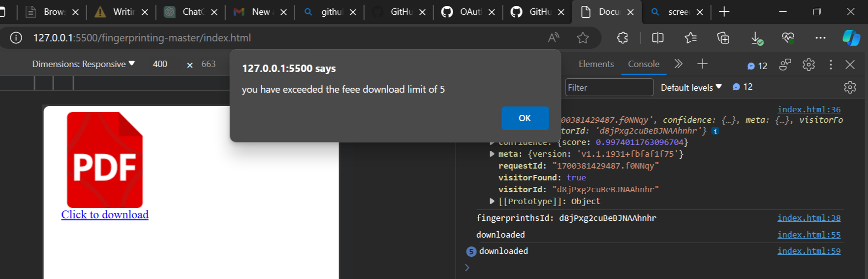The image size is (868, 279).
Task: Click the people icon in DevTools toolbar
Action: tap(785, 64)
